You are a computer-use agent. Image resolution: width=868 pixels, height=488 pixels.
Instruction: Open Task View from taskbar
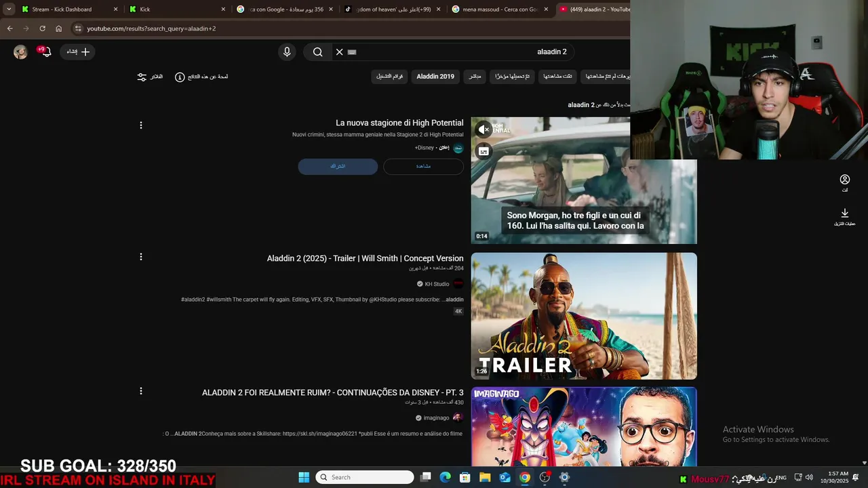coord(425,477)
